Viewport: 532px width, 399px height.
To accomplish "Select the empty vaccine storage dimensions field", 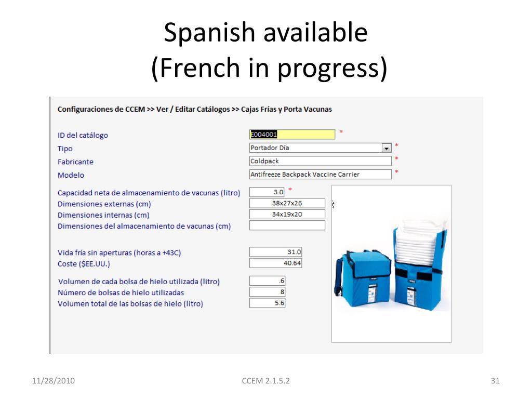I will [287, 225].
